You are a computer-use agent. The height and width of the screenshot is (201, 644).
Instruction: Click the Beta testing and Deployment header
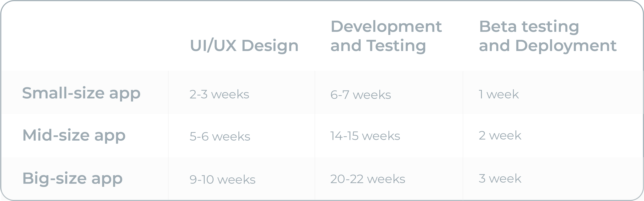547,36
